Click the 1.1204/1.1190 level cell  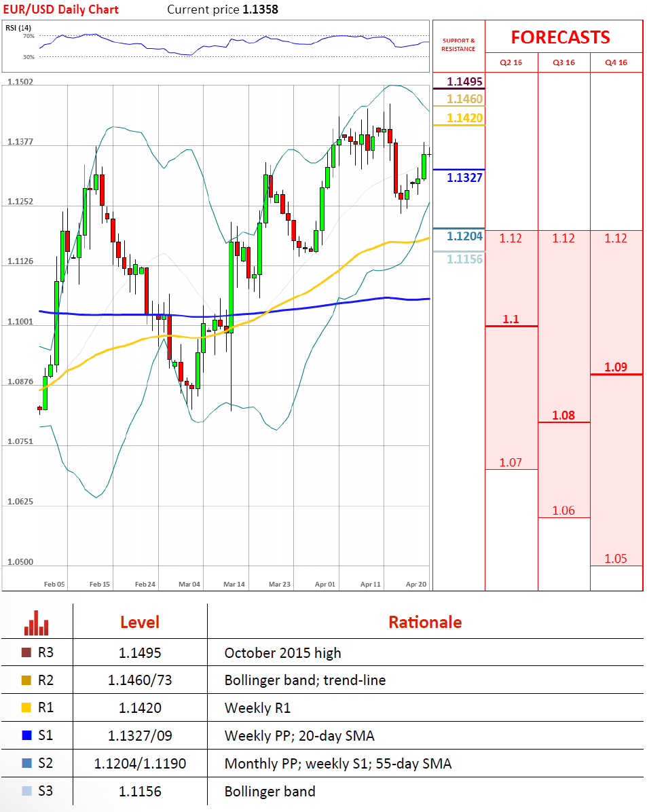[x=140, y=763]
